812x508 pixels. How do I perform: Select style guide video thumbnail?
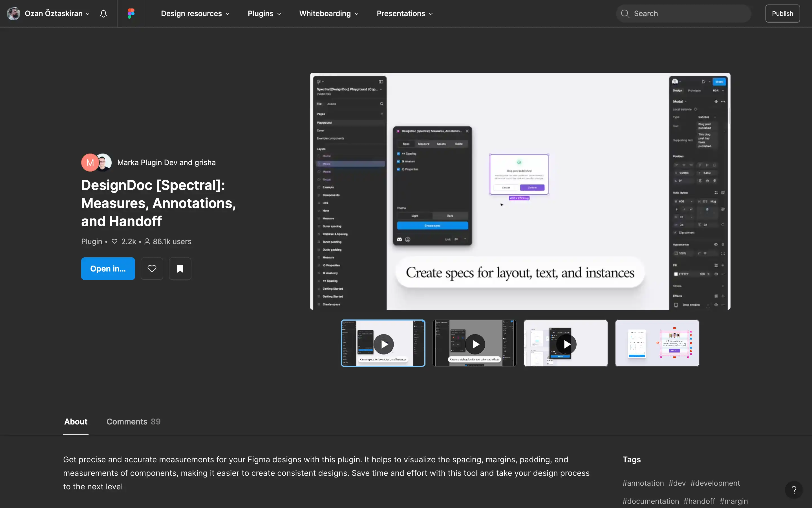coord(475,343)
